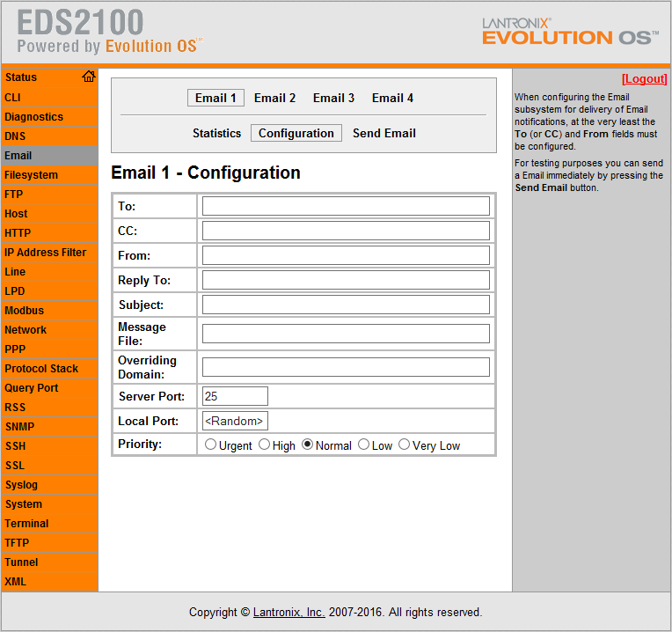Click the home icon beside Status
The height and width of the screenshot is (632, 672).
pos(89,77)
